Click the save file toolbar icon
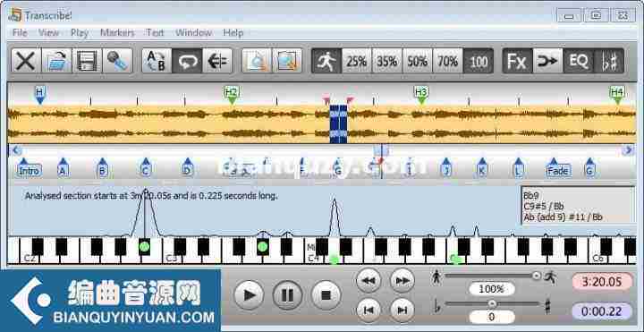Viewport: 644px width, 332px height. coord(87,61)
